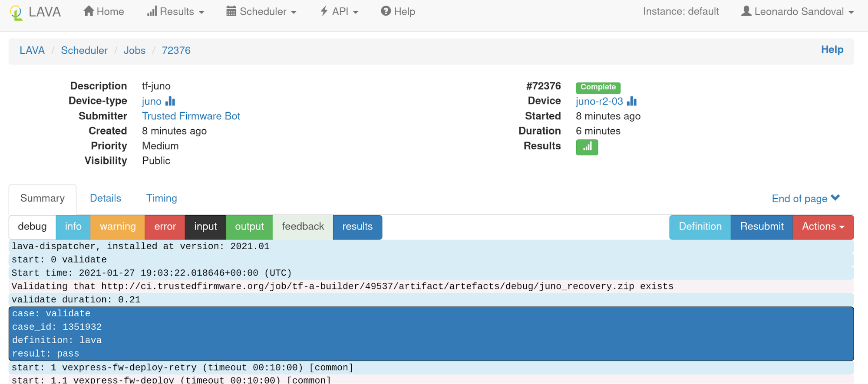
Task: Toggle the green output log filter
Action: (x=249, y=226)
